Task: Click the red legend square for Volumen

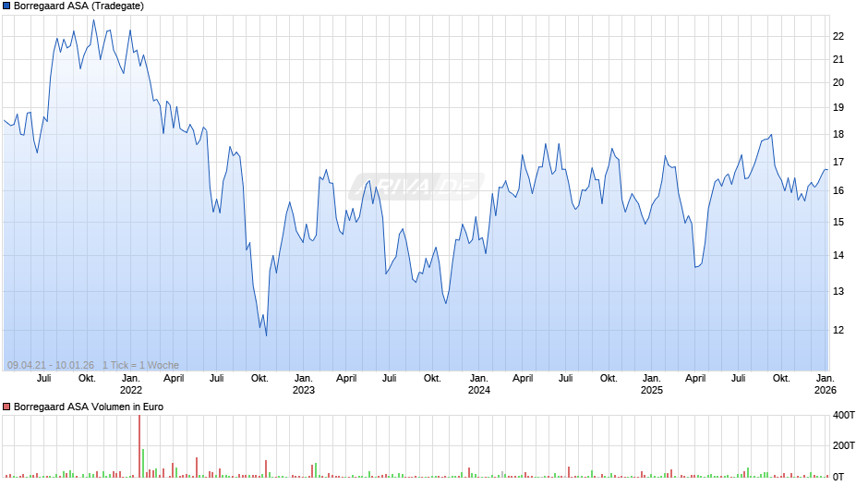Action: coord(6,407)
